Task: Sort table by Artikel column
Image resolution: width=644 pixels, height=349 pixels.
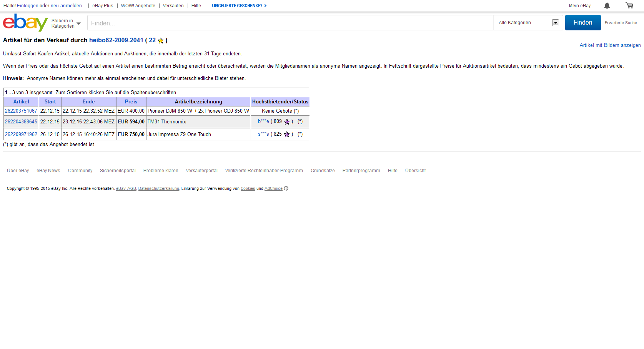Action: (21, 102)
